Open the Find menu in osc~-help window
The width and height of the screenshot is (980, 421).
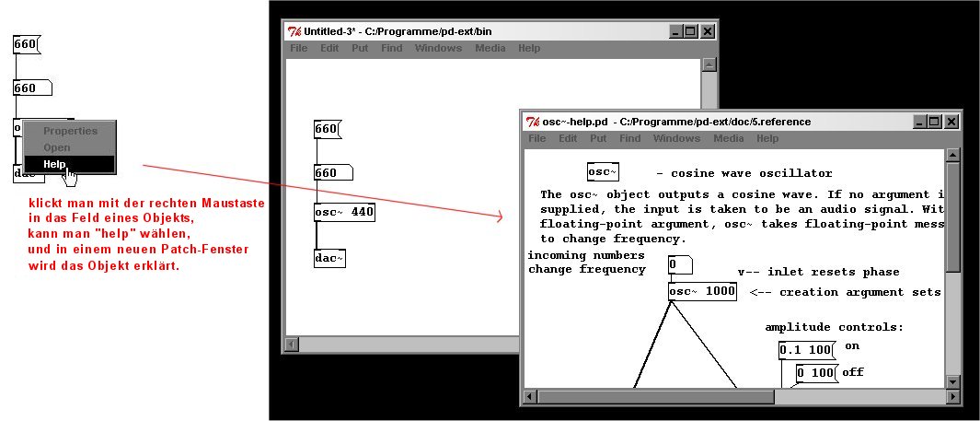[x=630, y=138]
